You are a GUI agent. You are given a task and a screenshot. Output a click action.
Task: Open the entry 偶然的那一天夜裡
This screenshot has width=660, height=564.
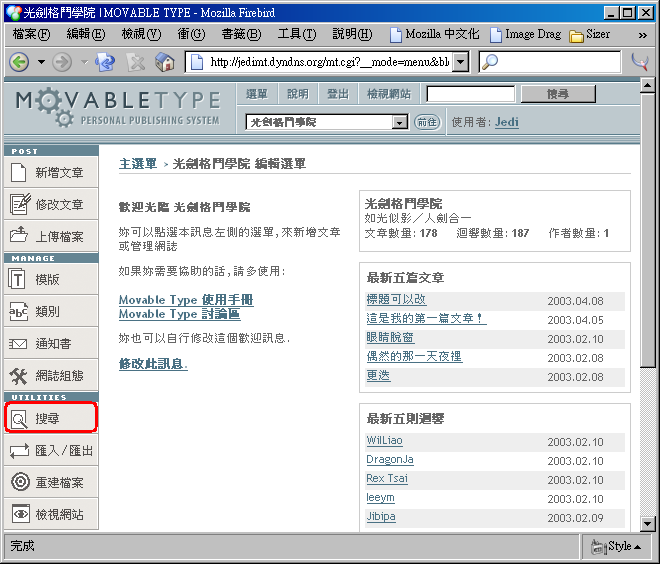tap(414, 356)
